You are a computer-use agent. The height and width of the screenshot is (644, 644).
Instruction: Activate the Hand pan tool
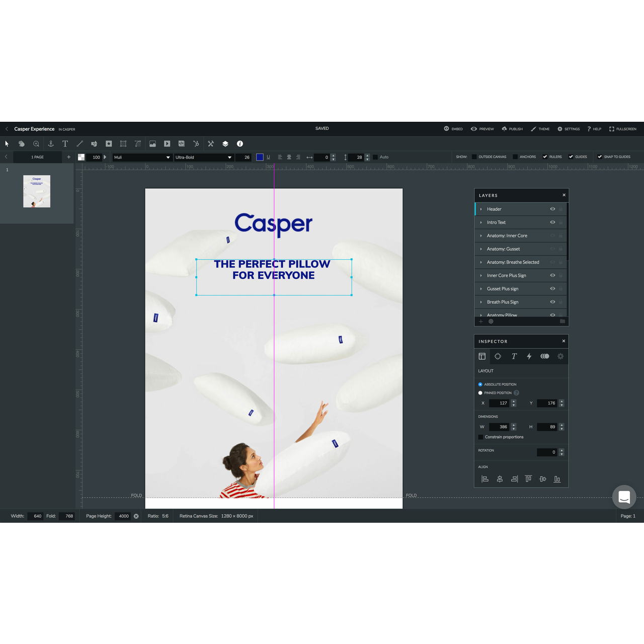coord(21,144)
